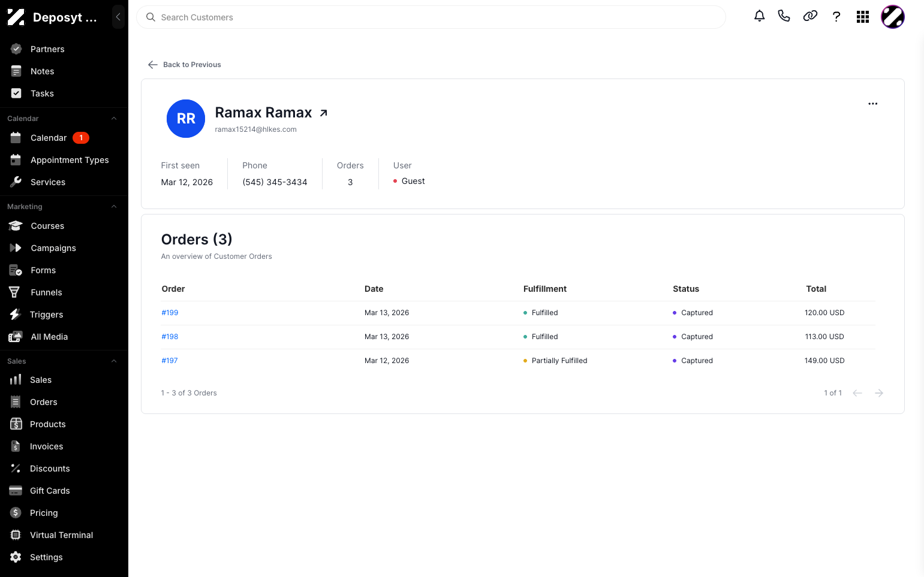The image size is (924, 577).
Task: Click the Gift Cards icon
Action: click(16, 491)
